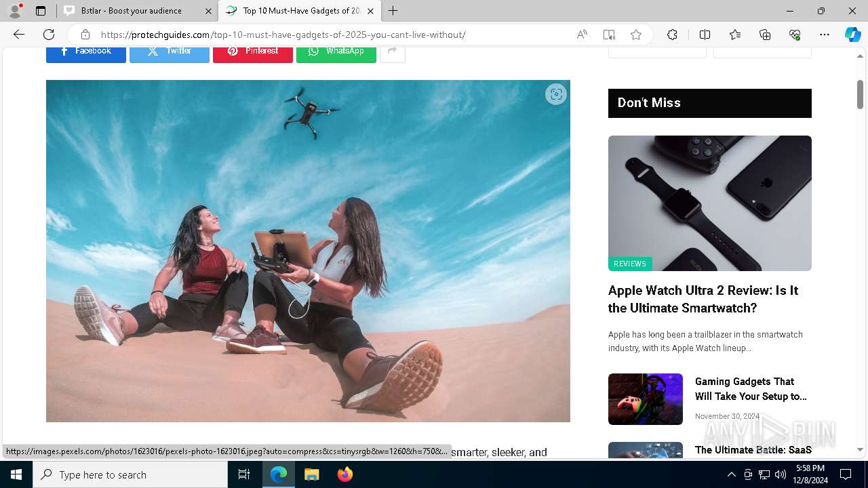Toggle split screen view

tap(705, 35)
